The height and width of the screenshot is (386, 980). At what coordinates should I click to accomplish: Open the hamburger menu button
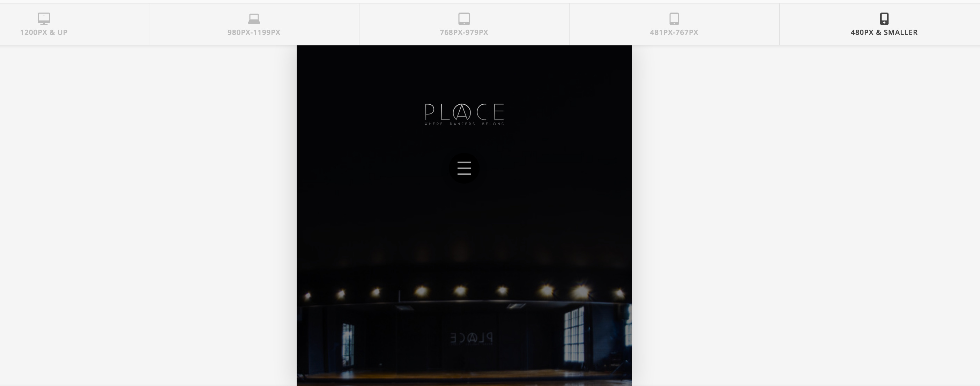[464, 168]
